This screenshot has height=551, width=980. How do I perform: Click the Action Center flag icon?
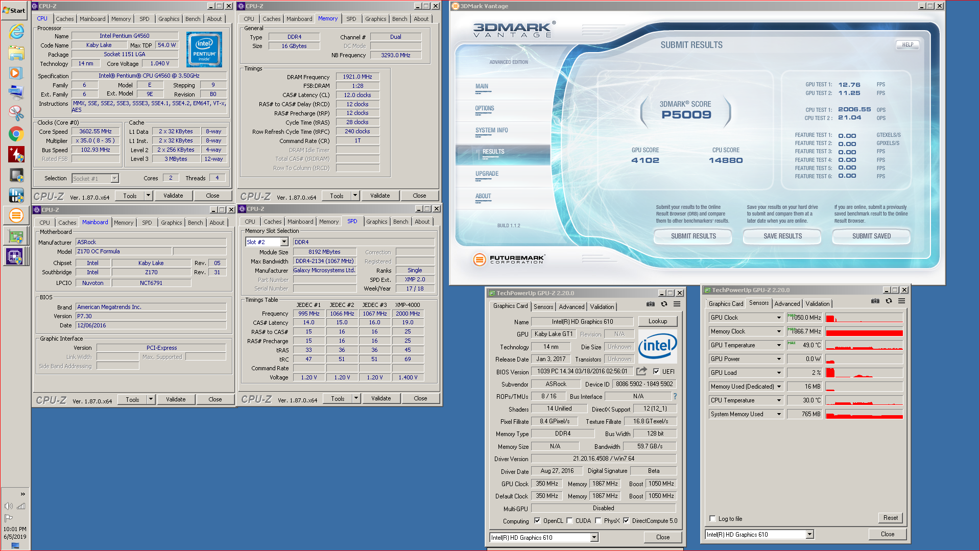pyautogui.click(x=8, y=517)
